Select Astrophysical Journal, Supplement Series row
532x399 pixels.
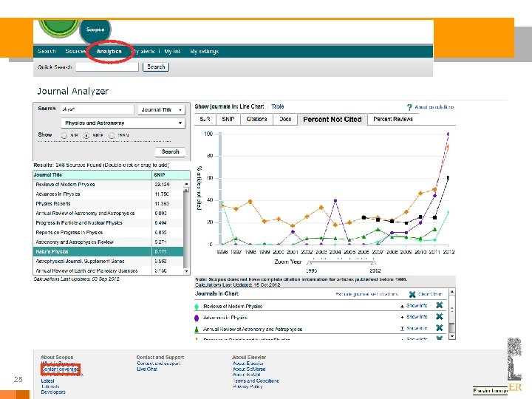[x=109, y=262]
